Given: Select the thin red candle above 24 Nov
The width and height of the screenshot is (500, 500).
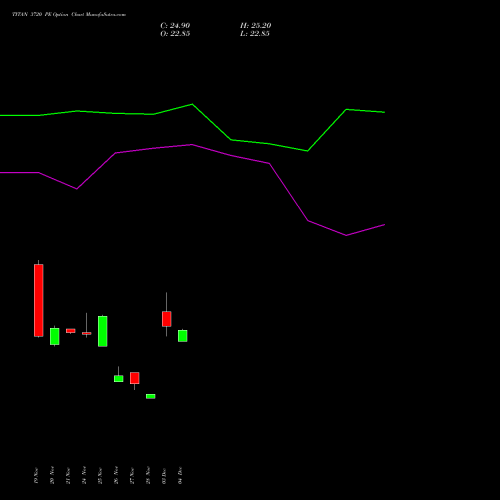Looking at the screenshot, I should click(87, 333).
